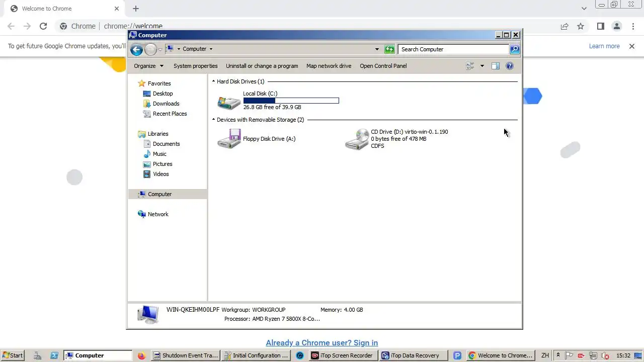Collapse the Hard Disk Drives group
The height and width of the screenshot is (362, 644).
pos(213,81)
